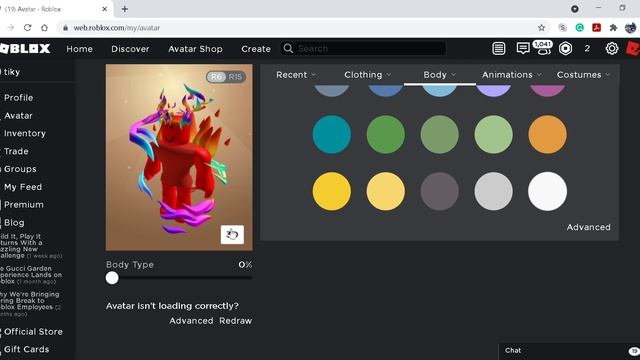Pick the bright yellow skin color
The height and width of the screenshot is (360, 640).
[331, 191]
